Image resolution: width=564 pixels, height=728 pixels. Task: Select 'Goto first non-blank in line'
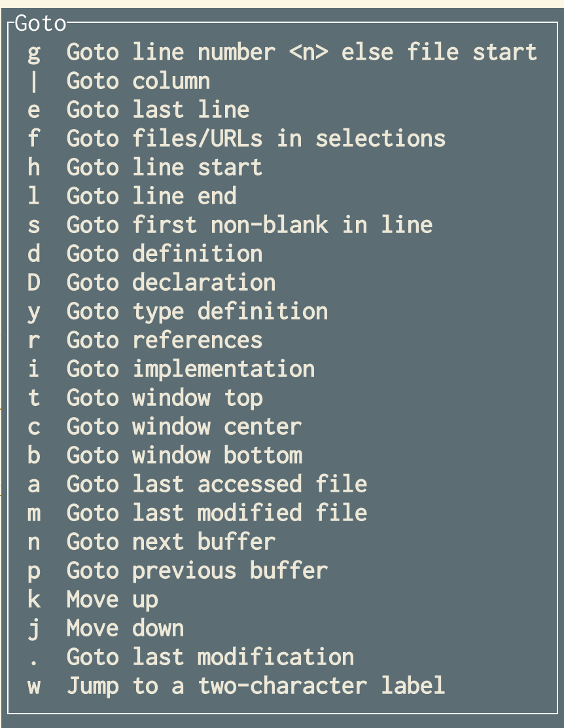pos(249,225)
